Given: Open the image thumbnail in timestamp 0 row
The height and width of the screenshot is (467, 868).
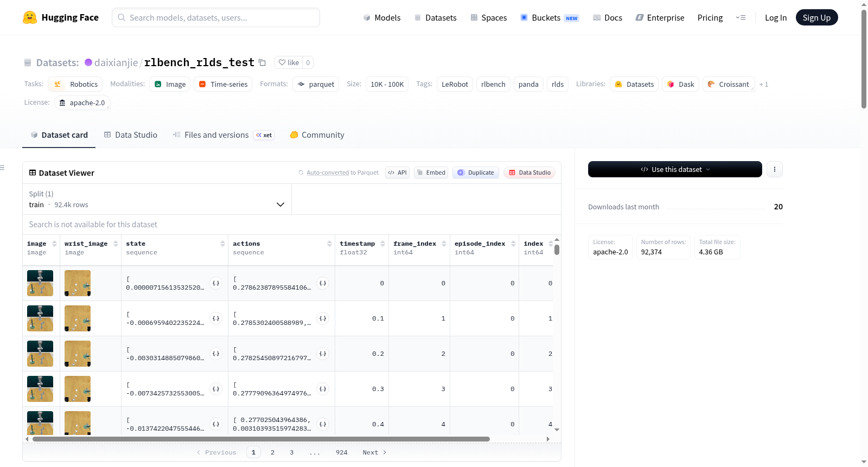Looking at the screenshot, I should tap(40, 283).
